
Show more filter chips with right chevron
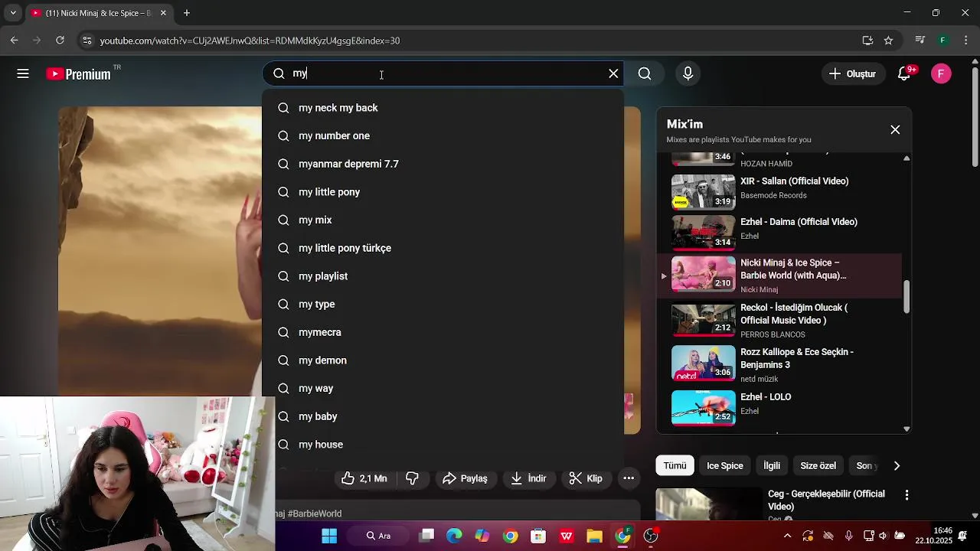[x=897, y=465]
